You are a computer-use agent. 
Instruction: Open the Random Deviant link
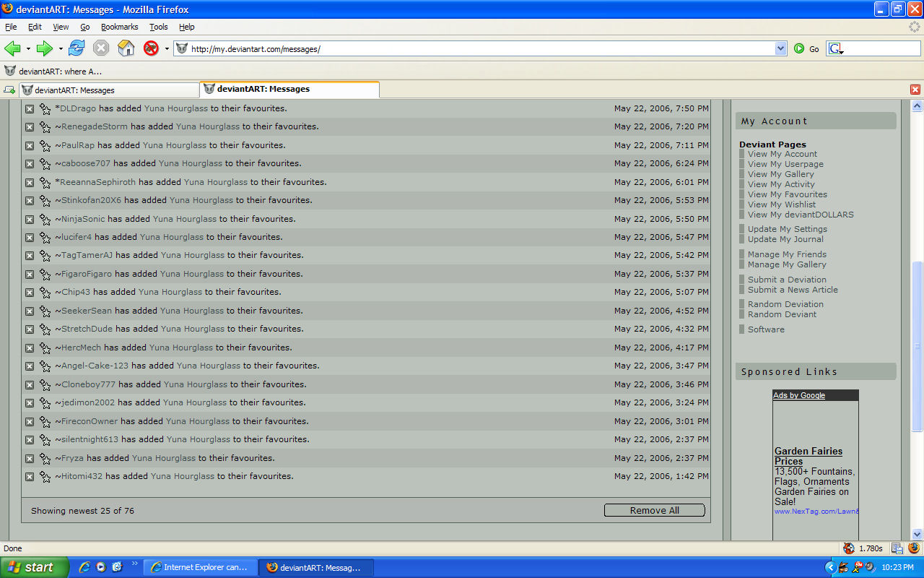(x=782, y=314)
